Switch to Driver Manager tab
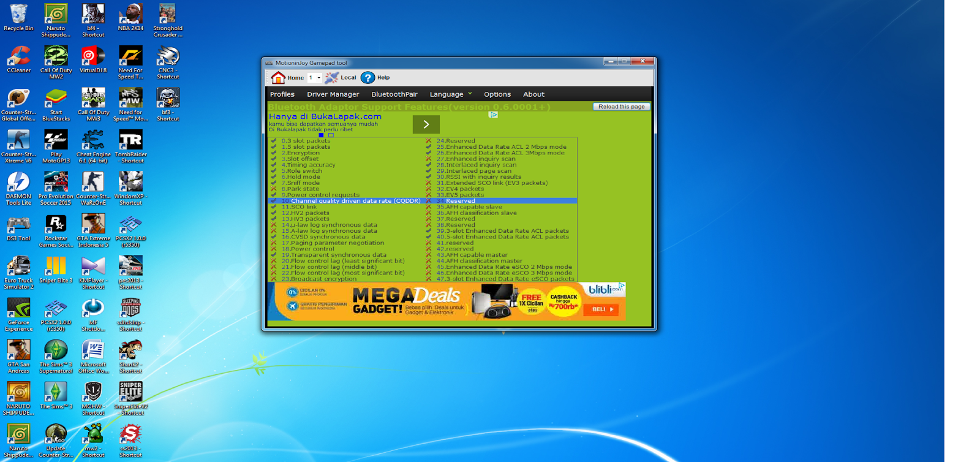The image size is (980, 462). [x=333, y=94]
